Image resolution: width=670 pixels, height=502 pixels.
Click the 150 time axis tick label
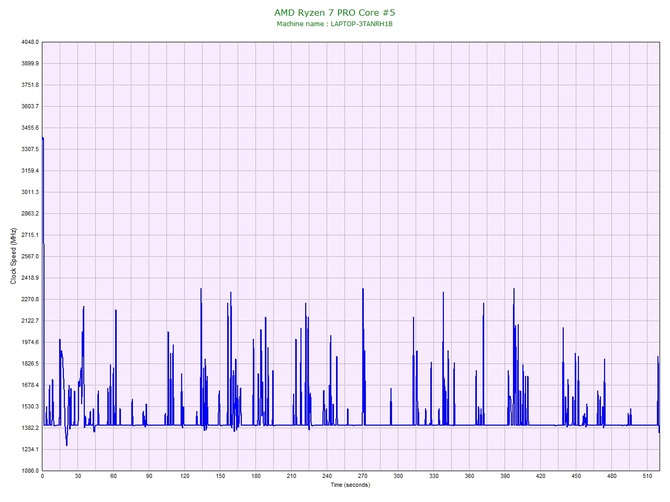click(220, 476)
